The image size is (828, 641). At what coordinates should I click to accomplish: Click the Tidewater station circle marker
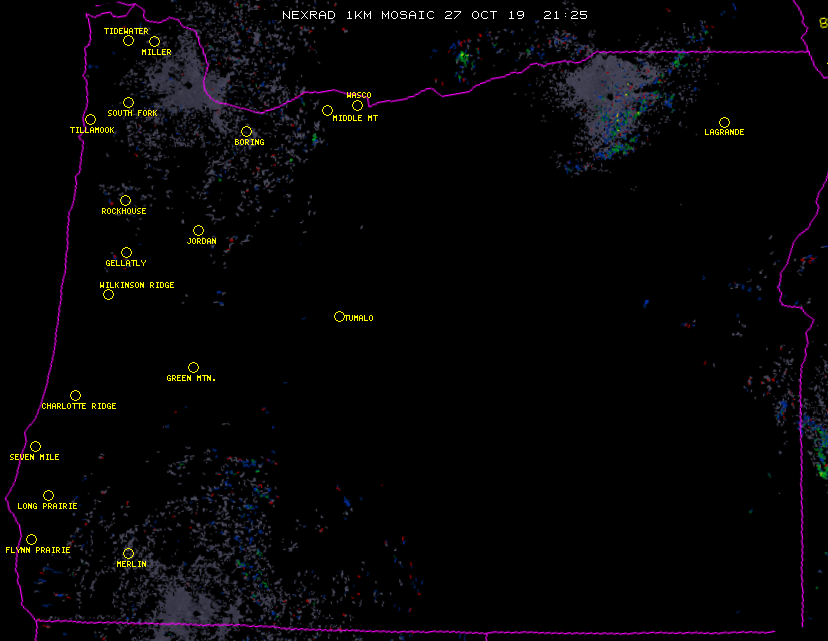128,41
